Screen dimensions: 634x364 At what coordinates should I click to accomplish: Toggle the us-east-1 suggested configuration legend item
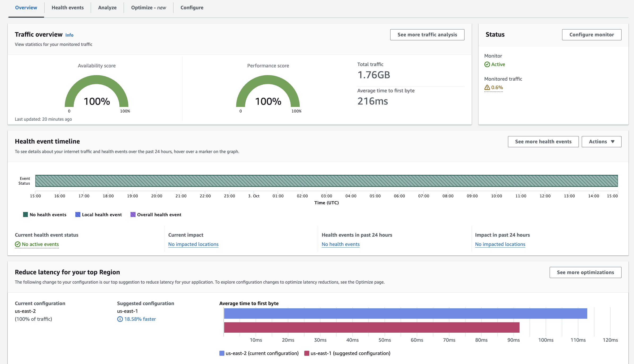coord(348,353)
